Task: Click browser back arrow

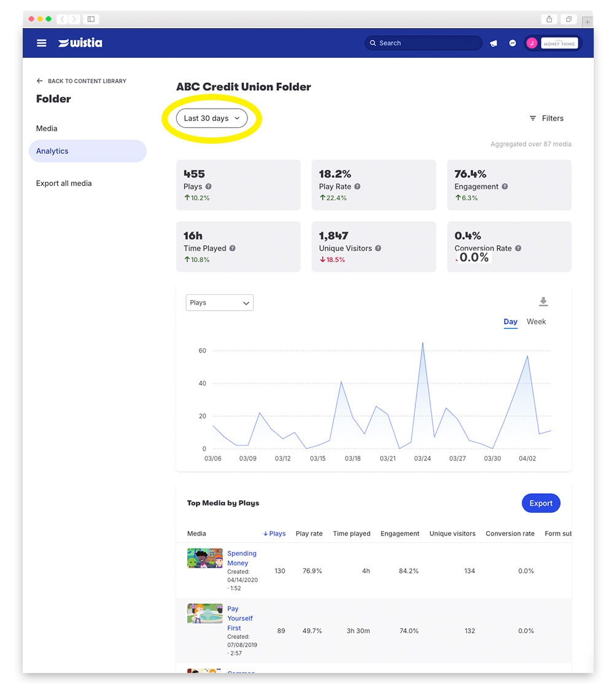Action: click(x=63, y=19)
